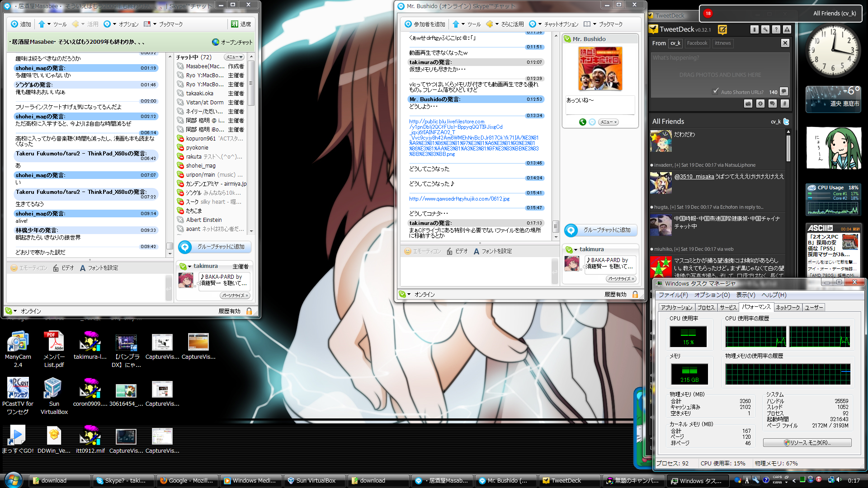The width and height of the screenshot is (868, 488).
Task: Click TweetDeck help question mark icon
Action: [x=776, y=29]
